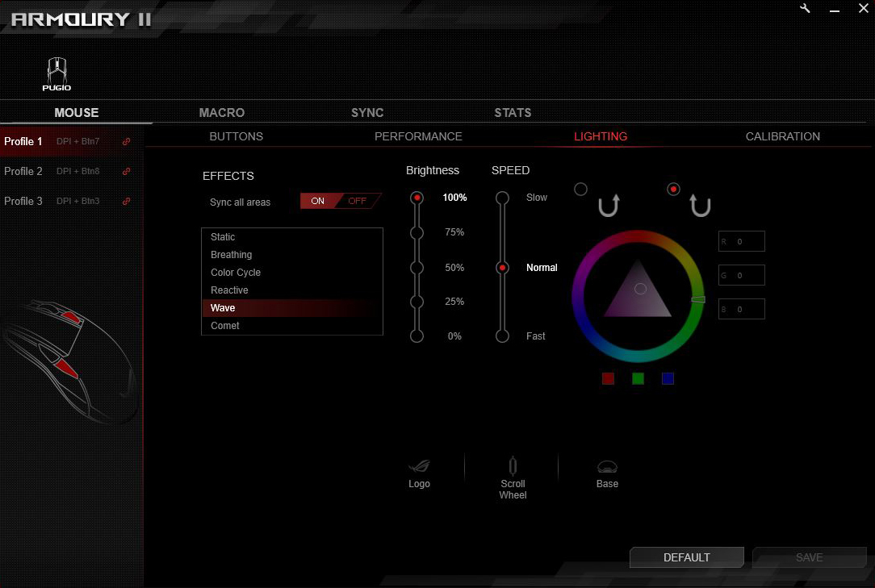Set brightness to 0%

417,336
